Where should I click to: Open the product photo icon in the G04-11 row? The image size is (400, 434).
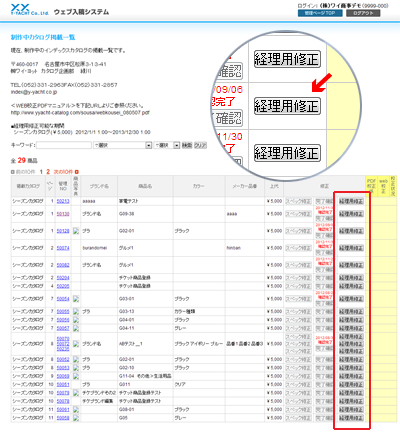pos(76,328)
